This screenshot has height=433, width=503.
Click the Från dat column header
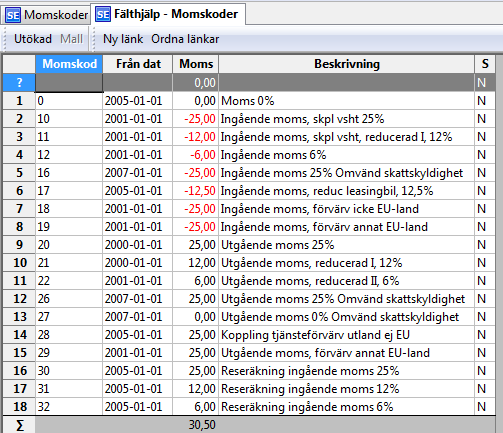click(138, 64)
